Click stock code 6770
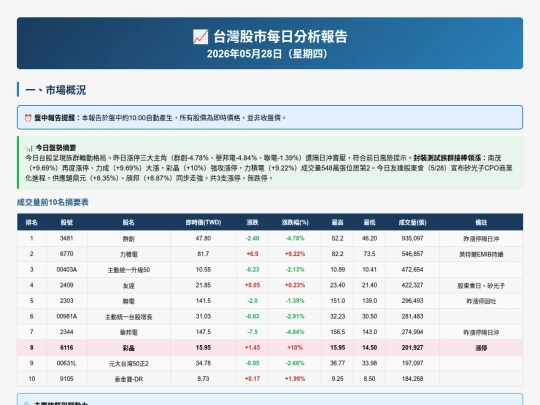 (66, 254)
